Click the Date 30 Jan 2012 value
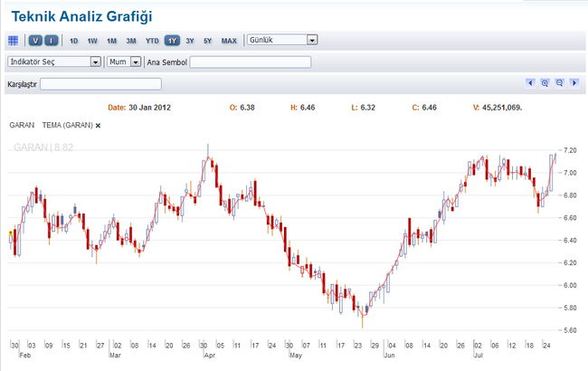This screenshot has width=588, height=371. (149, 108)
